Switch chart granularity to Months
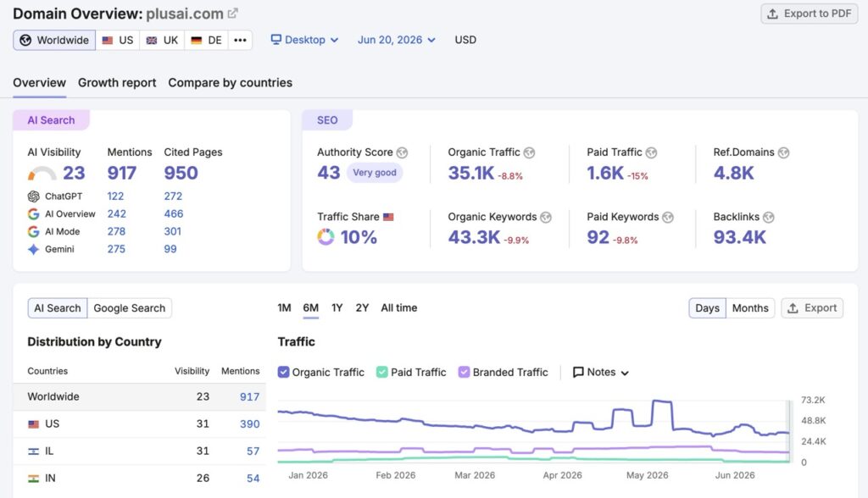 750,308
